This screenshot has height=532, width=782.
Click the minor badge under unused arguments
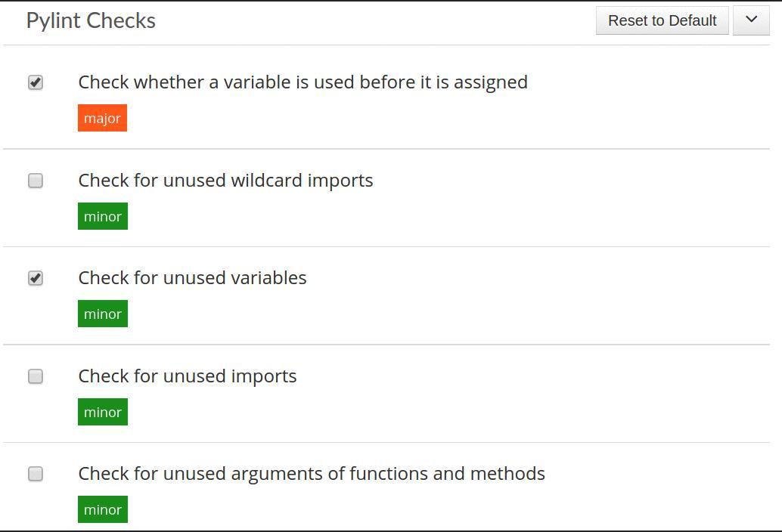pos(103,509)
